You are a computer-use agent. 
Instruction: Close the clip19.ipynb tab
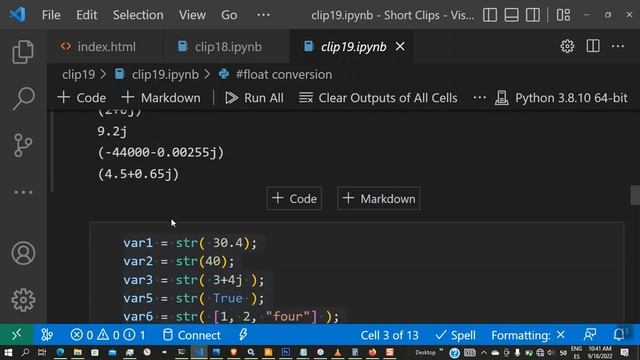[400, 47]
